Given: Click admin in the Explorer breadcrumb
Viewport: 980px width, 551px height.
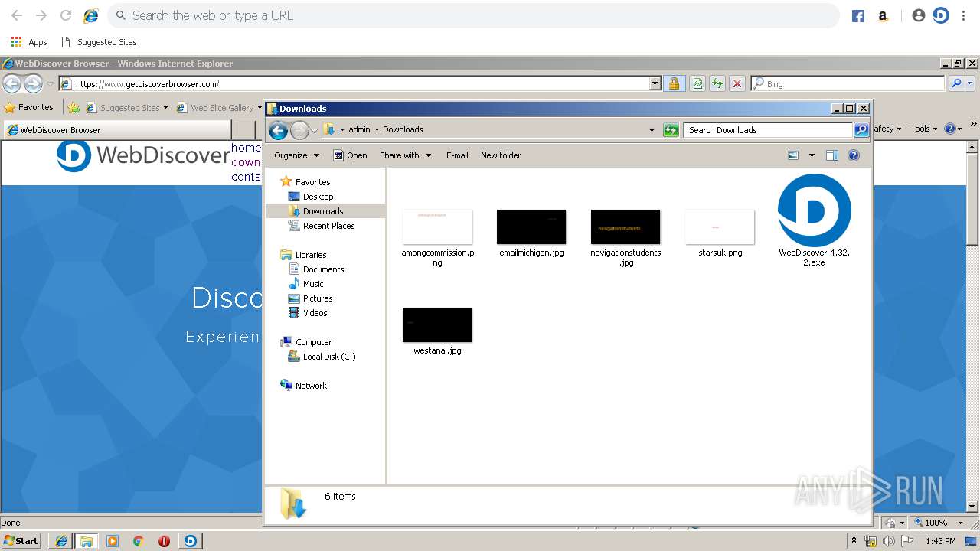Looking at the screenshot, I should pos(359,129).
